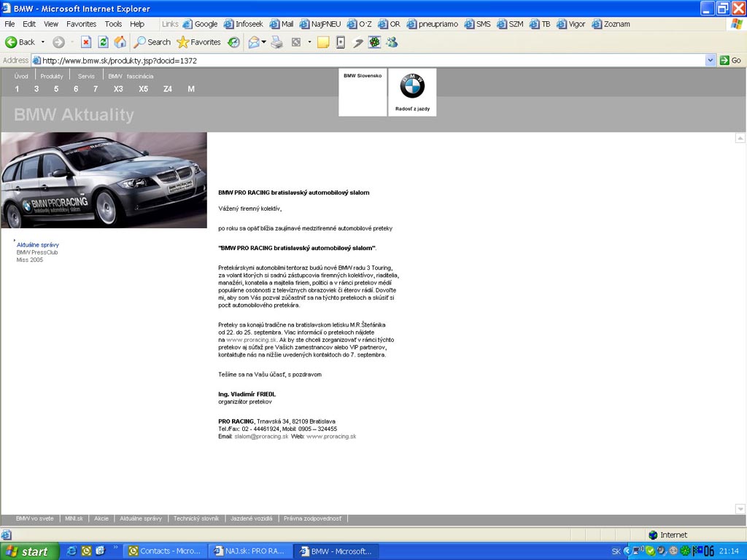Open the SMS link in Links bar
The image size is (747, 560).
[x=478, y=24]
